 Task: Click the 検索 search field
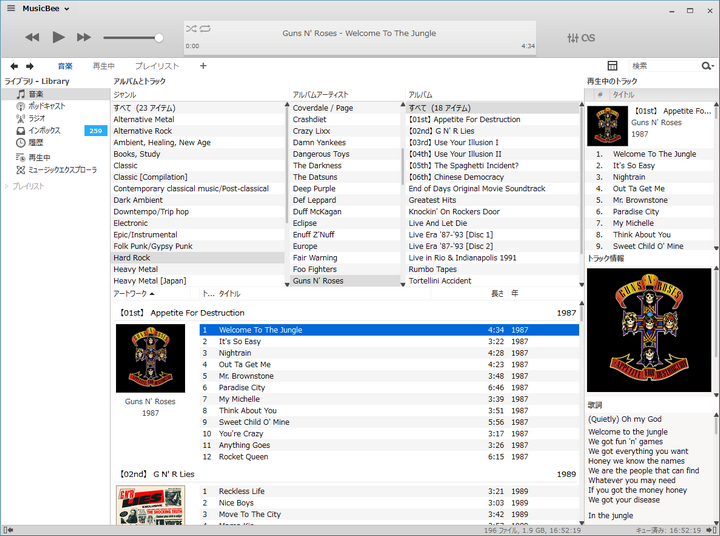(664, 66)
